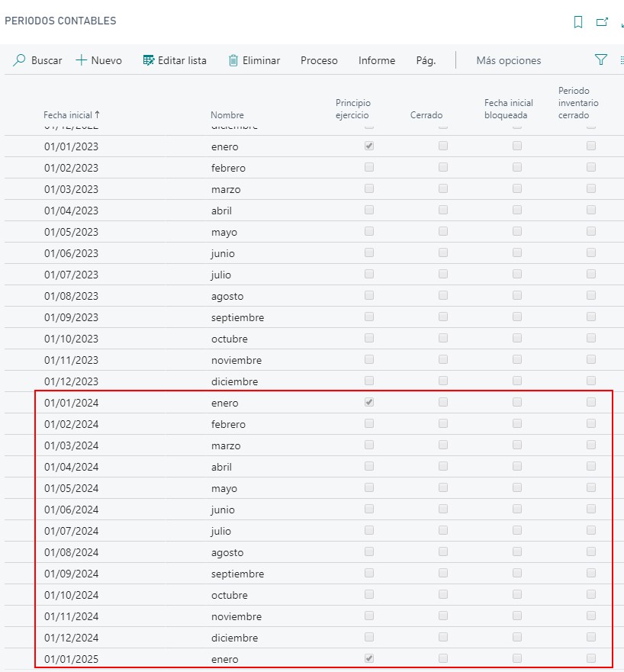
Task: Click the Editar lista grid icon
Action: [149, 60]
